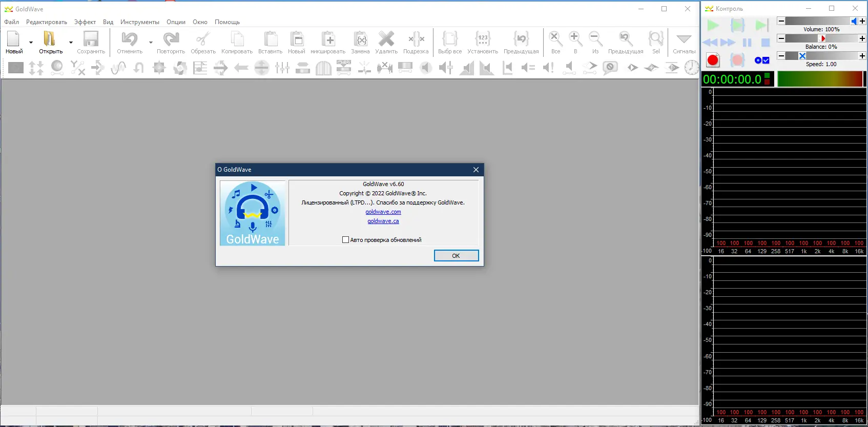Click the GoldWave logo in About dialog
868x427 pixels.
[x=253, y=213]
